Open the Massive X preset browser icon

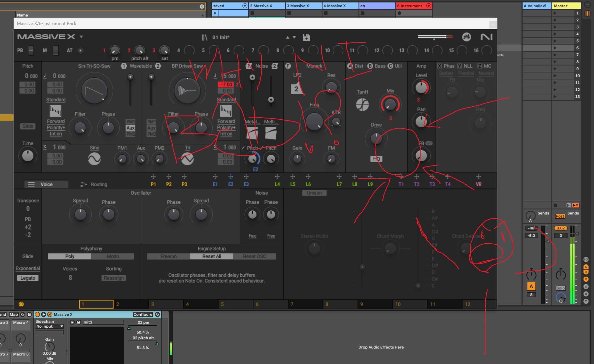pyautogui.click(x=204, y=37)
